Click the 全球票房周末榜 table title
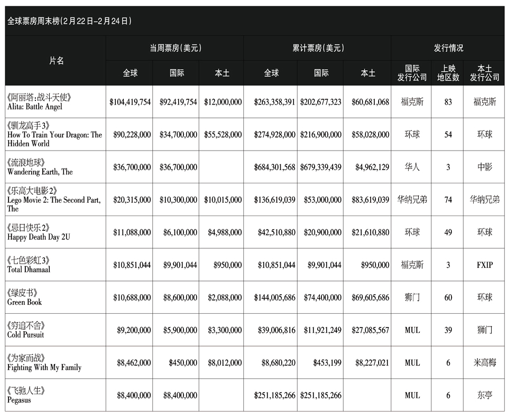The image size is (516, 420). coord(69,21)
